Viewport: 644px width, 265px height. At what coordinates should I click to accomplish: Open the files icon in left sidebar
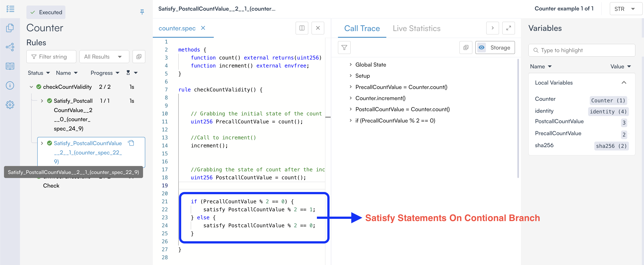(x=10, y=28)
